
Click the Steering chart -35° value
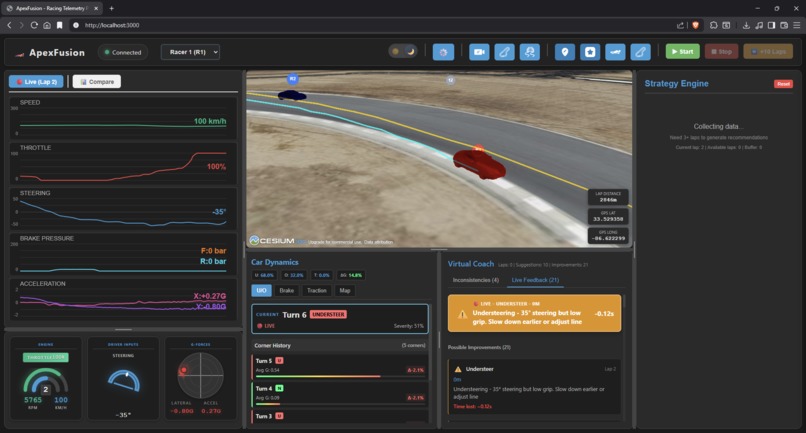click(x=219, y=212)
